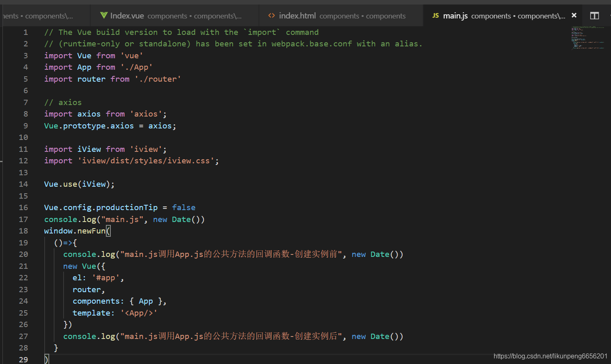Click the HTML file icon on index.html tab

pos(272,16)
